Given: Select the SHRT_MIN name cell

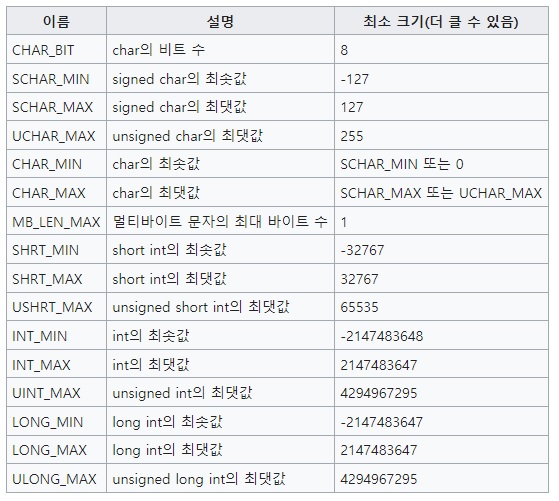Looking at the screenshot, I should [56, 250].
